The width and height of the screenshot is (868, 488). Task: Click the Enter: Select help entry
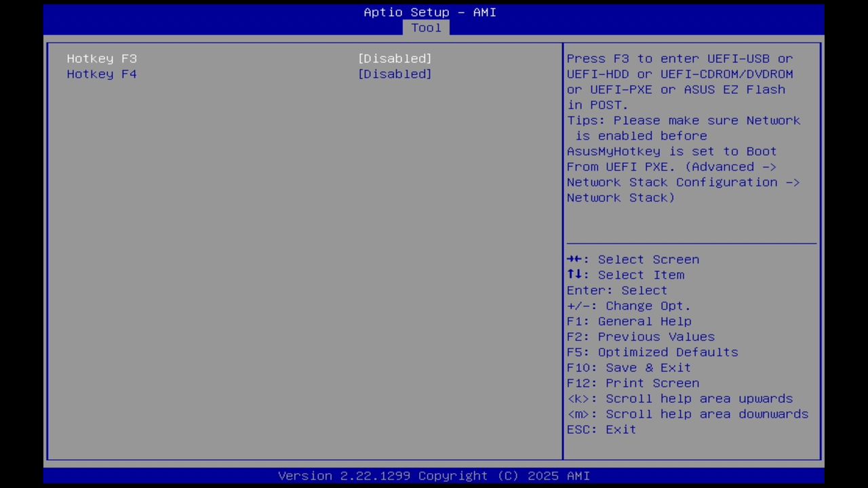click(x=616, y=290)
